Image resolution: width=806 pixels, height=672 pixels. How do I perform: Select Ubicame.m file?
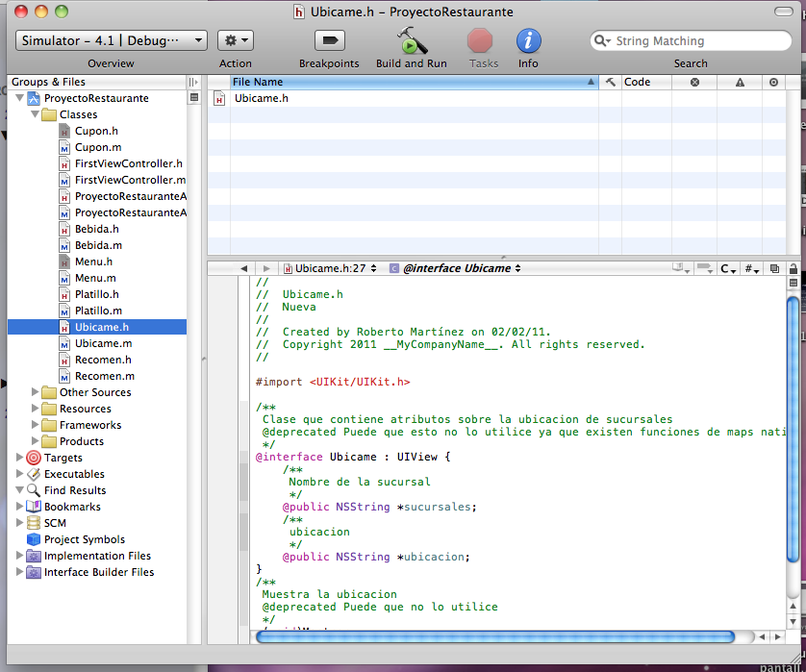click(x=103, y=344)
